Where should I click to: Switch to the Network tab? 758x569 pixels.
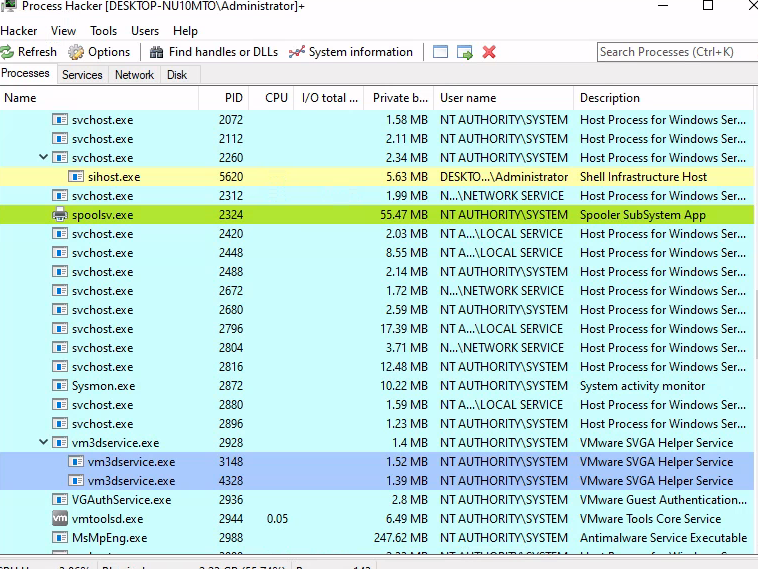click(134, 75)
